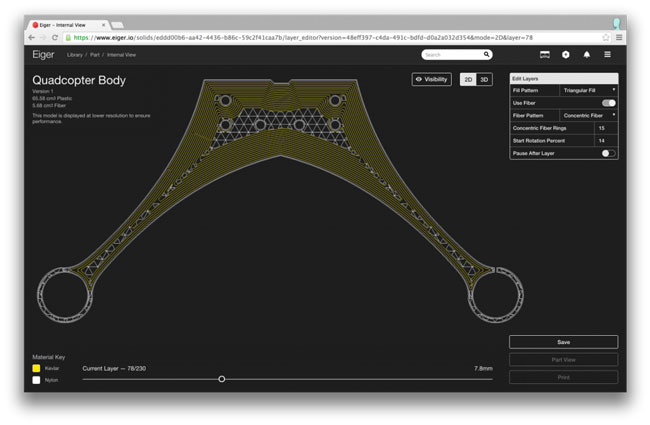Toggle the Visibility eye button
This screenshot has width=650, height=425.
pos(432,79)
